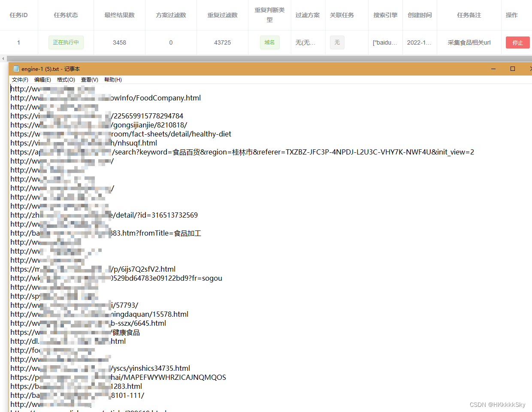Screen dimensions: 532x412
Task: Click the 任务ID column header
Action: tap(18, 15)
